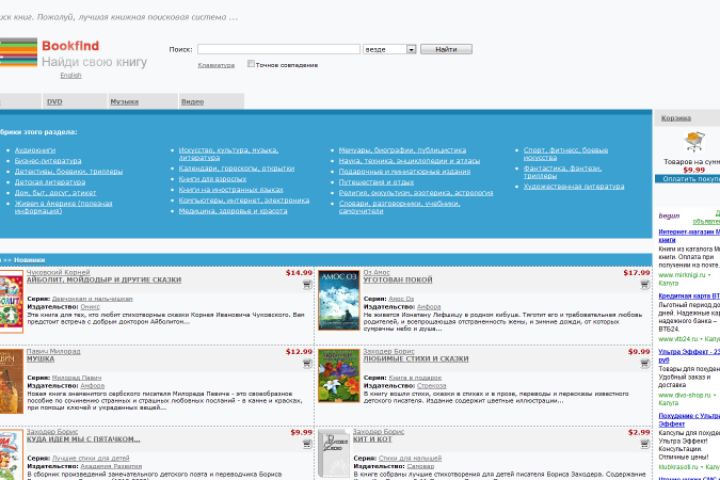Click author link 'Чуковский Корней'
The width and height of the screenshot is (720, 480).
tap(58, 272)
